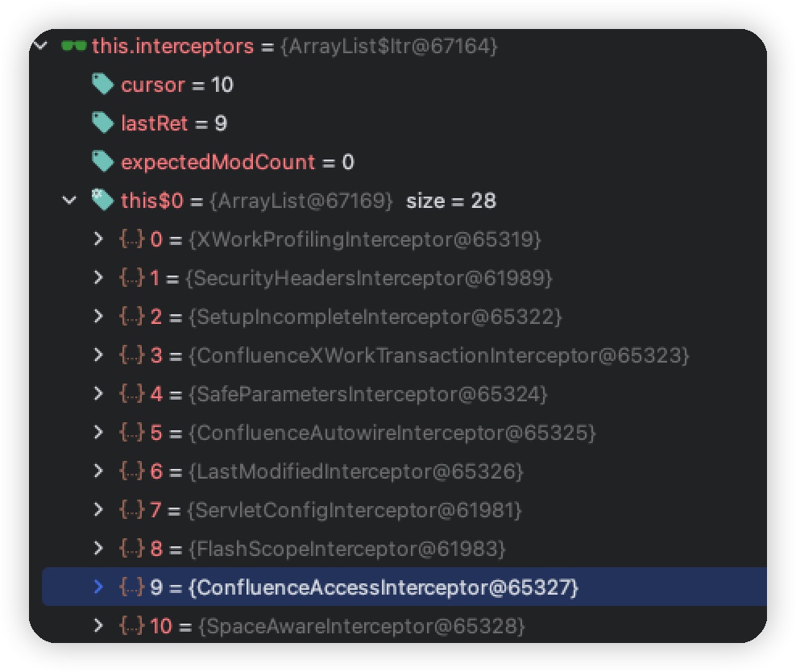Click object icon of element 5
The width and height of the screenshot is (796, 672).
coord(132,433)
